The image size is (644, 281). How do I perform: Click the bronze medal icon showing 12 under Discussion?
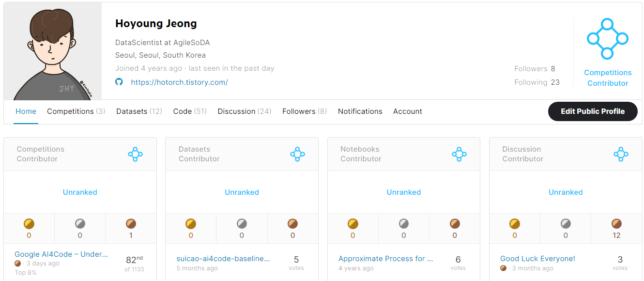coord(616,223)
